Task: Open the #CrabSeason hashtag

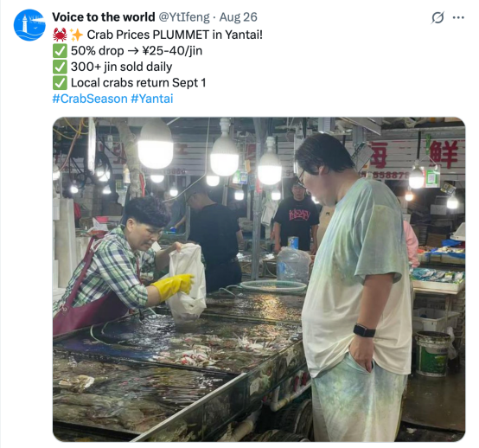Action: (90, 99)
